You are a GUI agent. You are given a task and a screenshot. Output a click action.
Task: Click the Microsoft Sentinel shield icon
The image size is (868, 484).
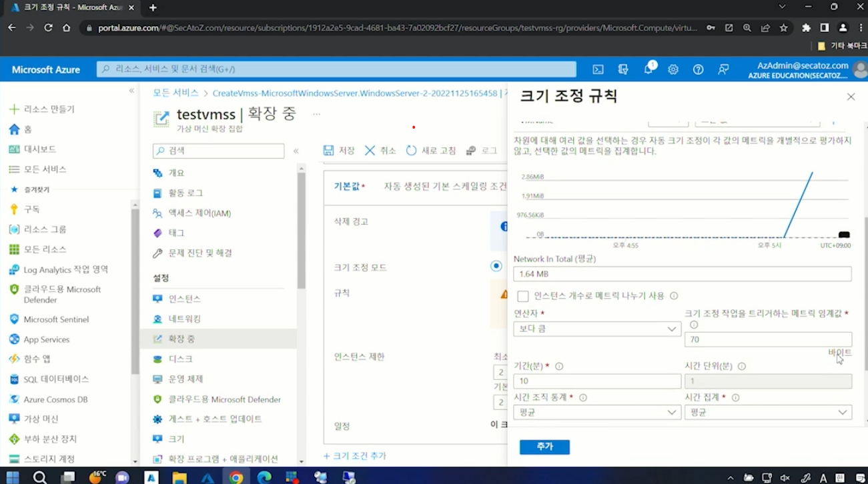point(14,319)
